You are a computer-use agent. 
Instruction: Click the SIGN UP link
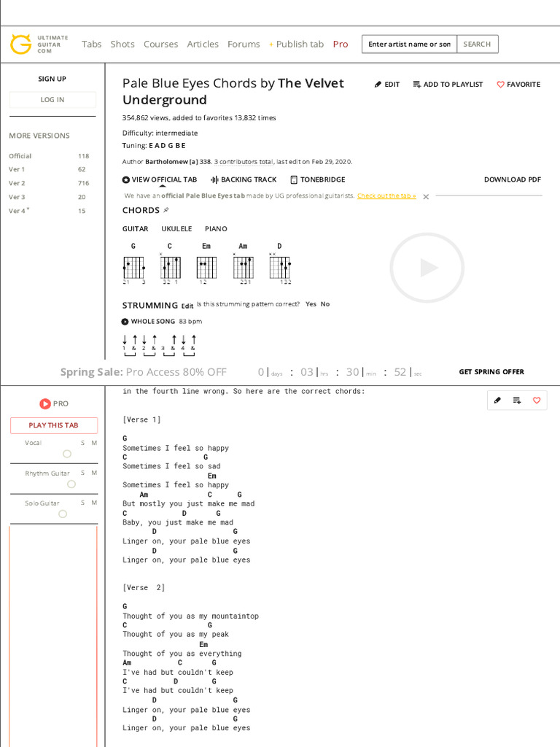point(52,79)
